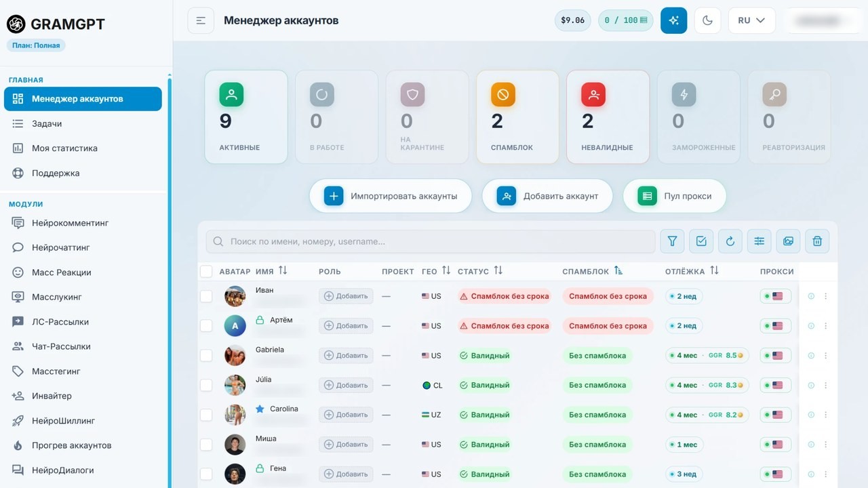
Task: Refresh the accounts list
Action: tap(730, 241)
